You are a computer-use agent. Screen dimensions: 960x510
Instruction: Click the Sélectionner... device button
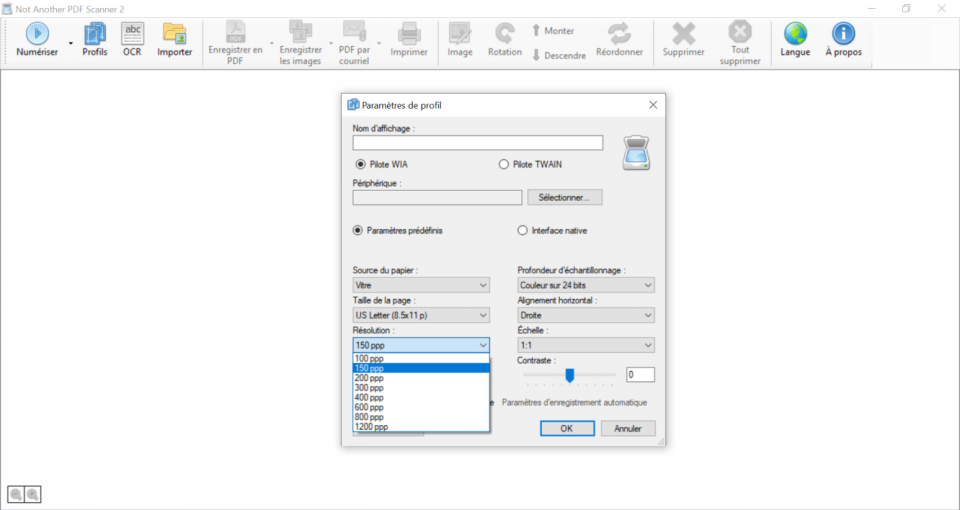[x=564, y=197]
